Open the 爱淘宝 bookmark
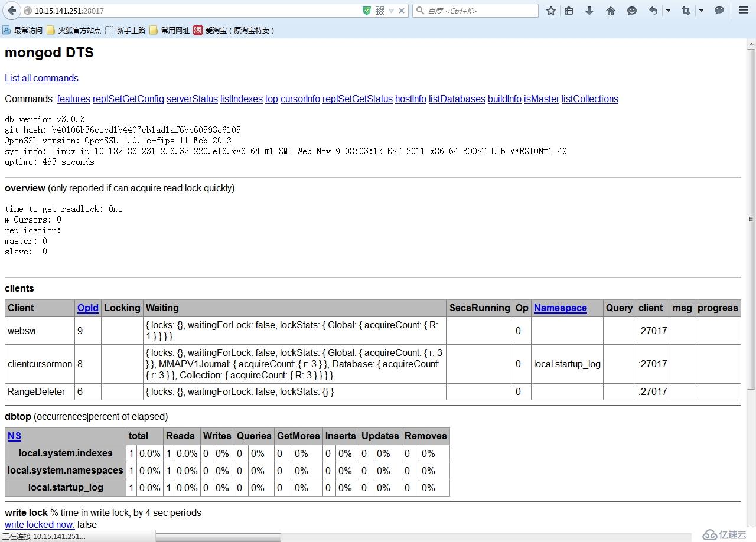Screen dimensions: 756x542 pos(233,30)
